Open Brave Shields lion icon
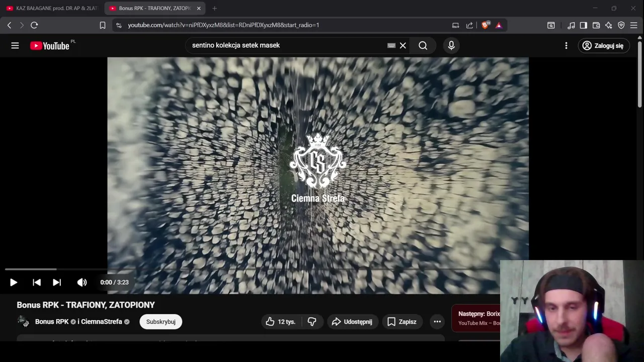This screenshot has height=362, width=644. pyautogui.click(x=486, y=25)
